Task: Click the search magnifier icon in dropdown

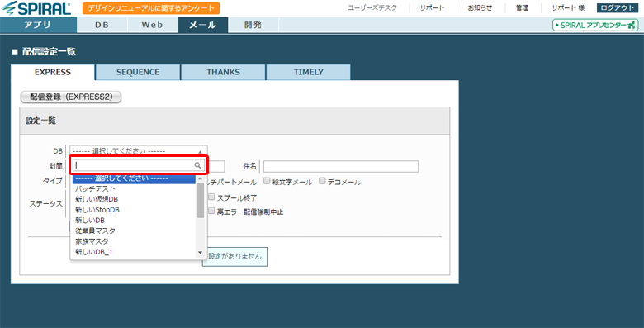Action: (x=198, y=165)
